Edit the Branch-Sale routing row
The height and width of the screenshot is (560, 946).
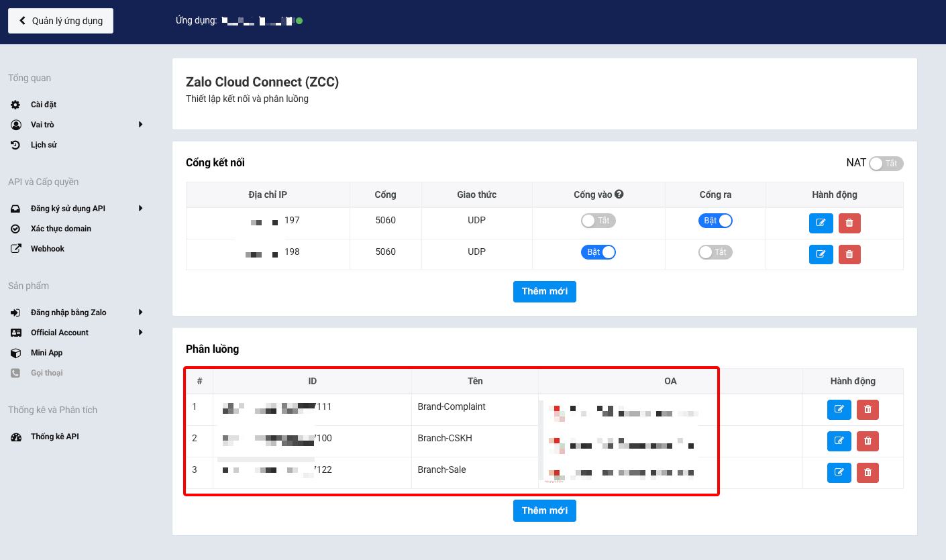839,472
